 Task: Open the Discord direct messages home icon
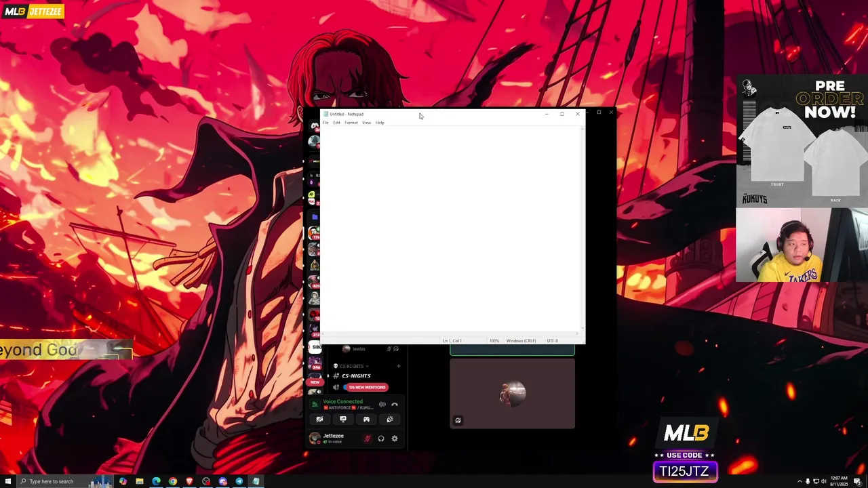click(x=315, y=126)
